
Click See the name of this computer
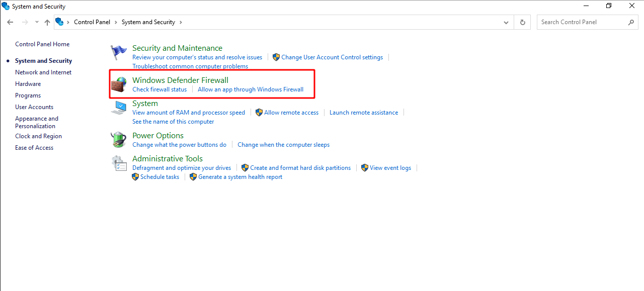[173, 122]
